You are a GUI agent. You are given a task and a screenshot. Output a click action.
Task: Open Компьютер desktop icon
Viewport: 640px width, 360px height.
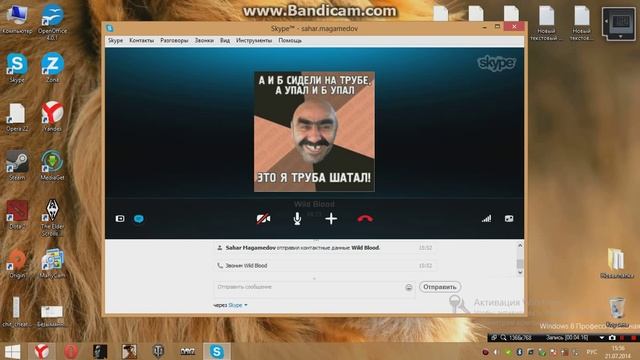tap(17, 19)
